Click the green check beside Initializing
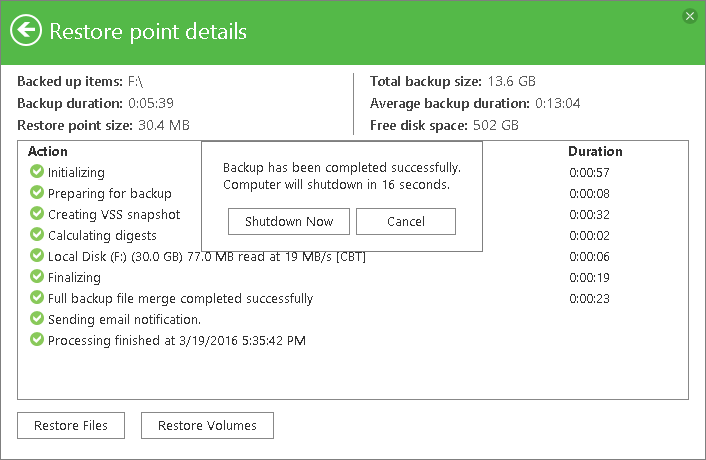 [37, 172]
